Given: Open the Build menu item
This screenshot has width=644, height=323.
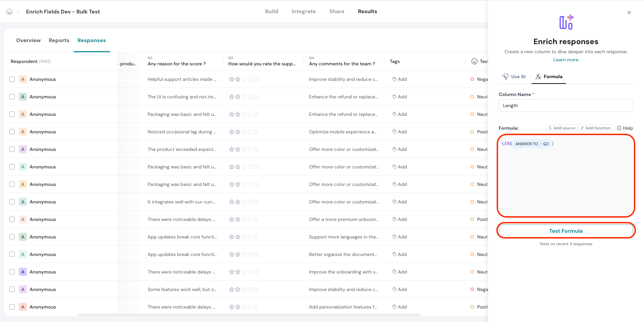Looking at the screenshot, I should [271, 11].
